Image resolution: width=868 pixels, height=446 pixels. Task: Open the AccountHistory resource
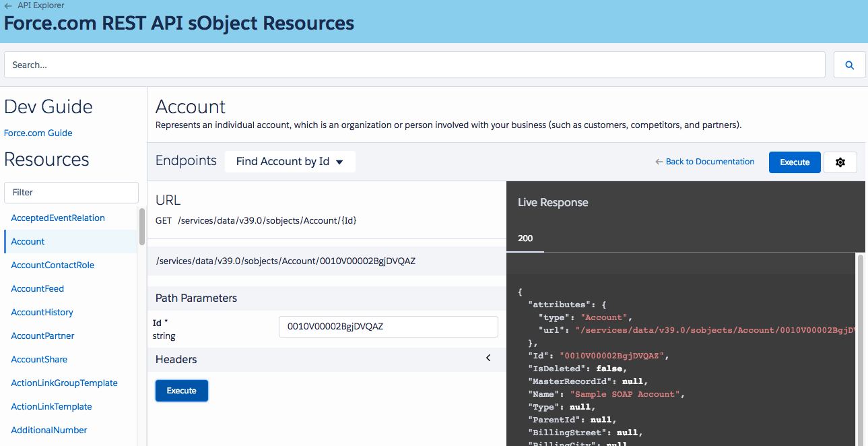click(x=42, y=313)
